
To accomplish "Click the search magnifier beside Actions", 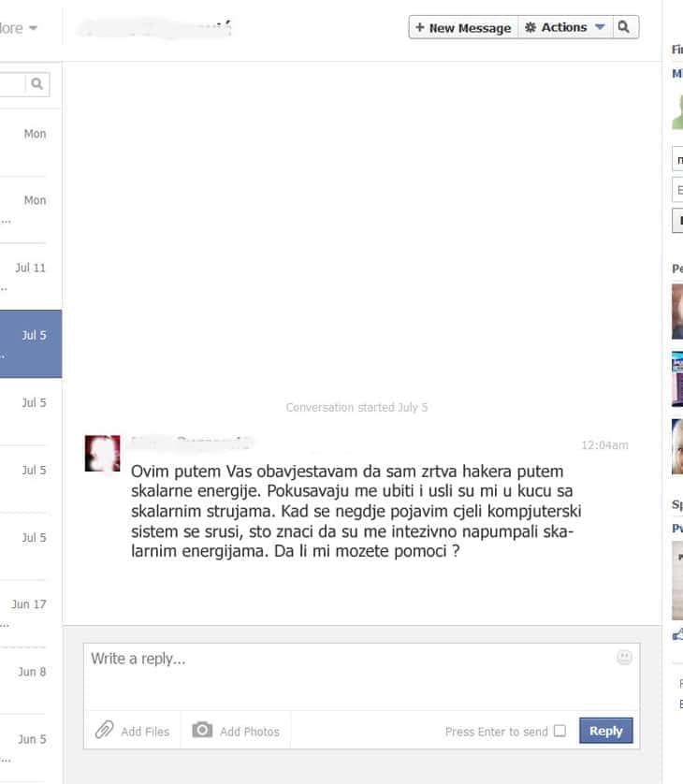I will click(x=624, y=27).
